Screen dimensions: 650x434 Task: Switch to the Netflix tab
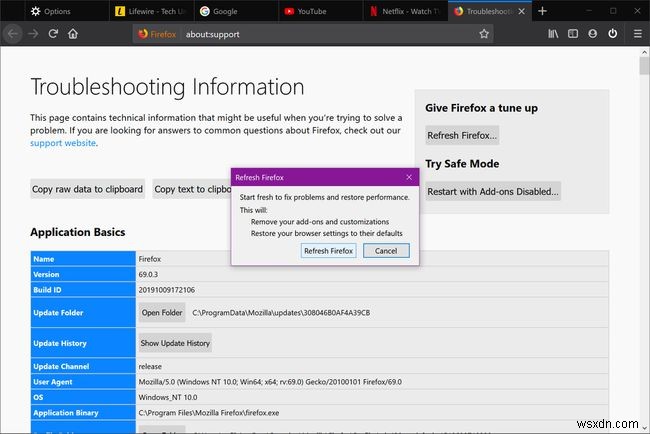[404, 11]
